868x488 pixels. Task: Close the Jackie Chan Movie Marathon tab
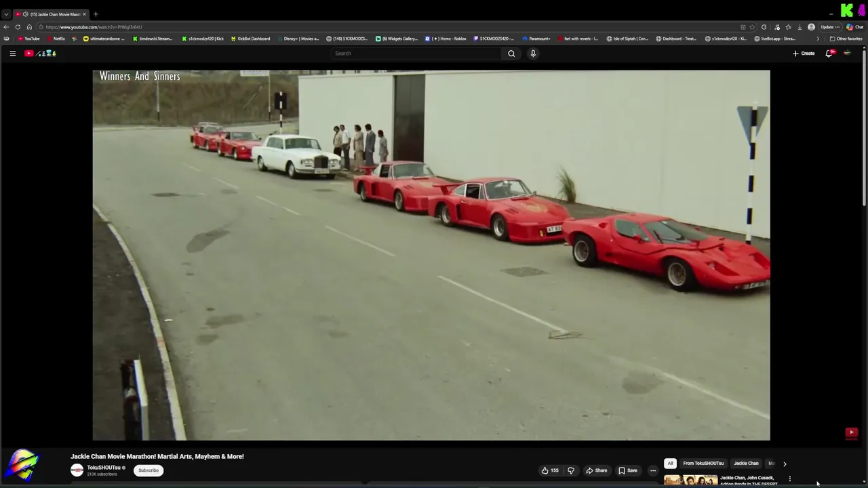pyautogui.click(x=85, y=14)
